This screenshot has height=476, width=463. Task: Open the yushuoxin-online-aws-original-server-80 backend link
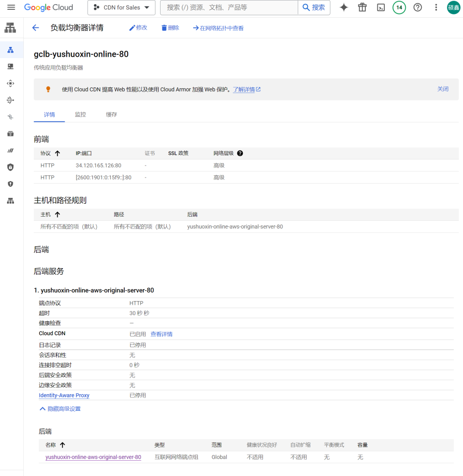click(93, 457)
